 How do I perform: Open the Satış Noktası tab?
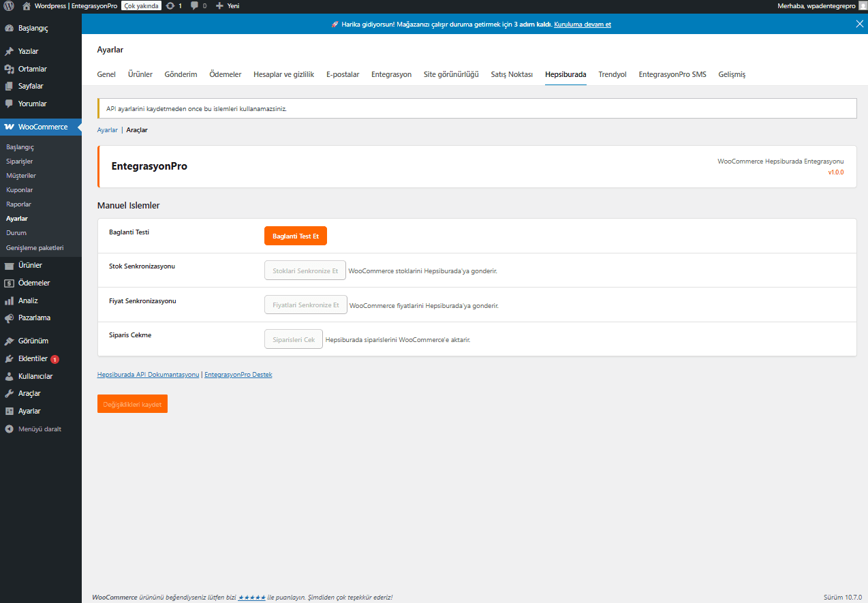click(512, 74)
